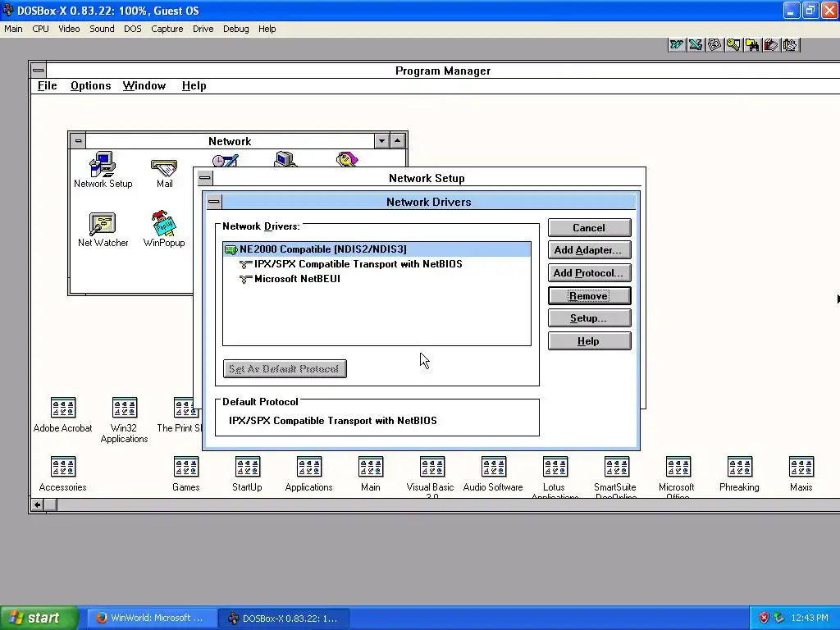
Task: Select the Audio Software program group
Action: click(493, 473)
